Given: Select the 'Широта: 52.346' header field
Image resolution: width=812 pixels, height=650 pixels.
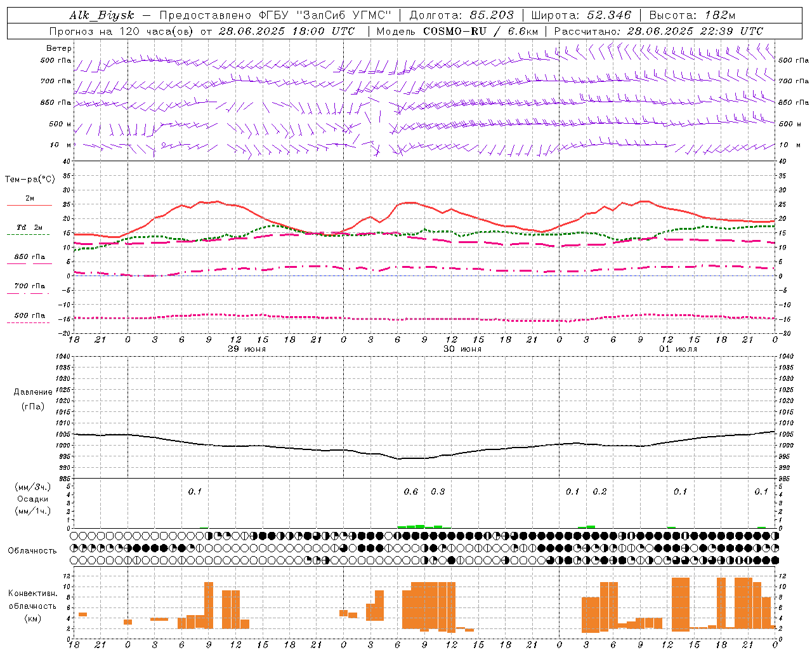Looking at the screenshot, I should [582, 15].
